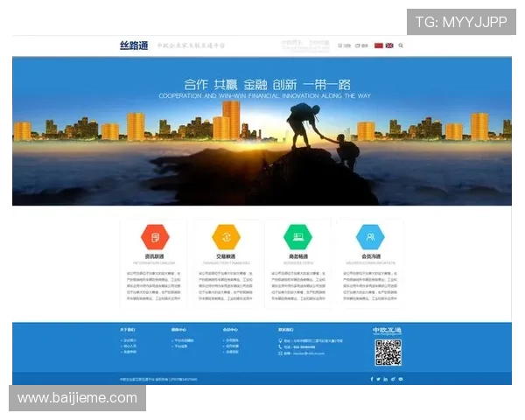
Task: Open the LinkedIn icon in the footer
Action: [385, 379]
